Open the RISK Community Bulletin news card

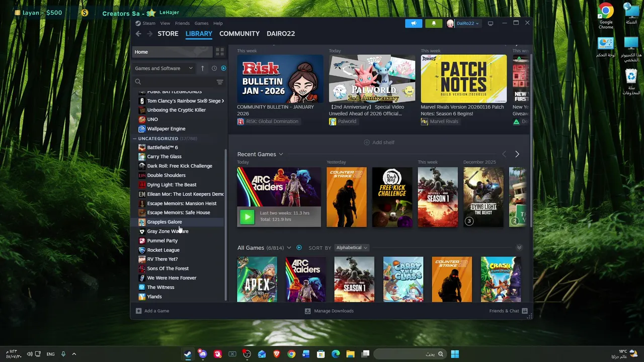pyautogui.click(x=280, y=79)
